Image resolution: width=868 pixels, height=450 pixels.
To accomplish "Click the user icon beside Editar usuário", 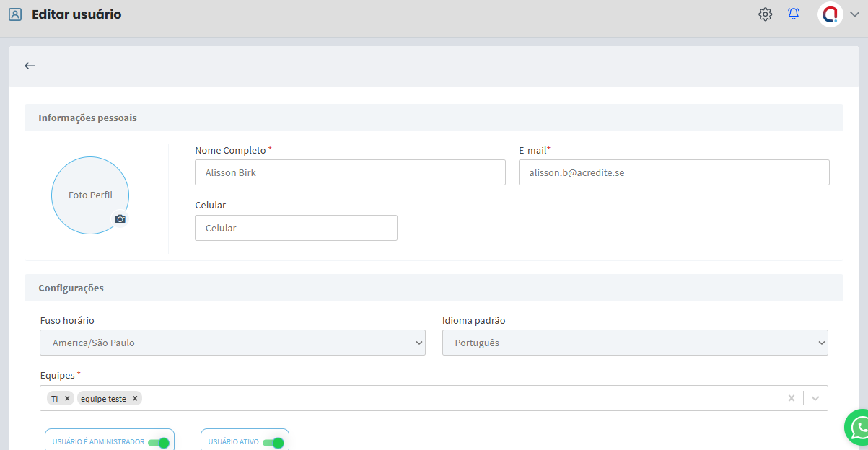I will pos(15,14).
